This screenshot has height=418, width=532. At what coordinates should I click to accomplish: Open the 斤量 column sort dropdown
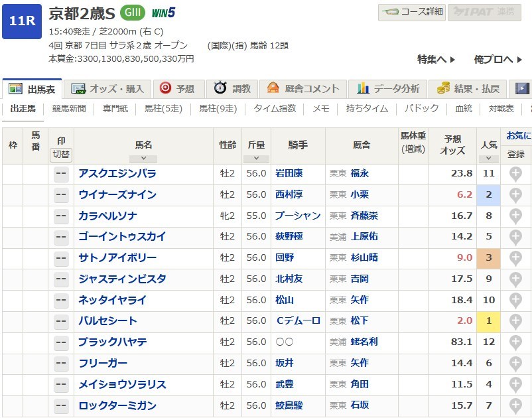(256, 159)
